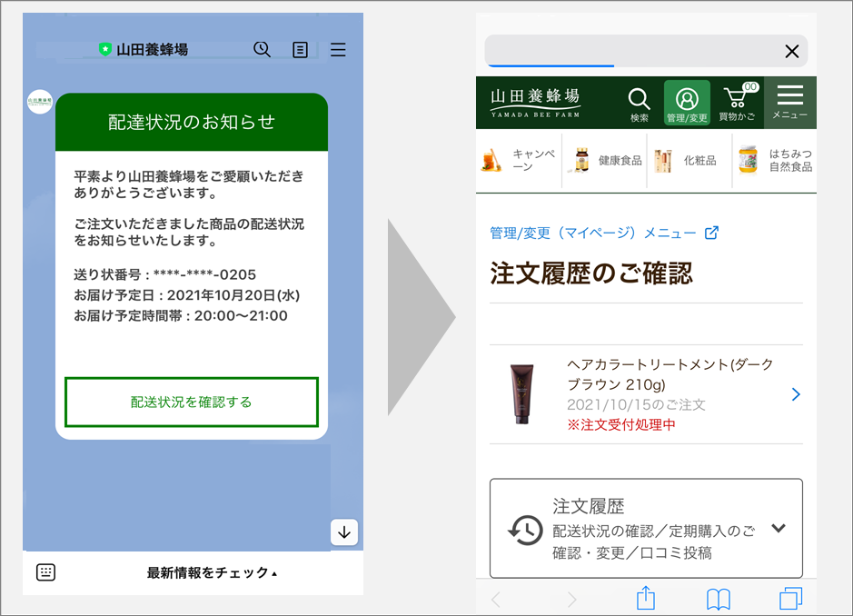
Task: Click the 山田養蜂場 Yamada Bee Farm logo
Action: (535, 103)
